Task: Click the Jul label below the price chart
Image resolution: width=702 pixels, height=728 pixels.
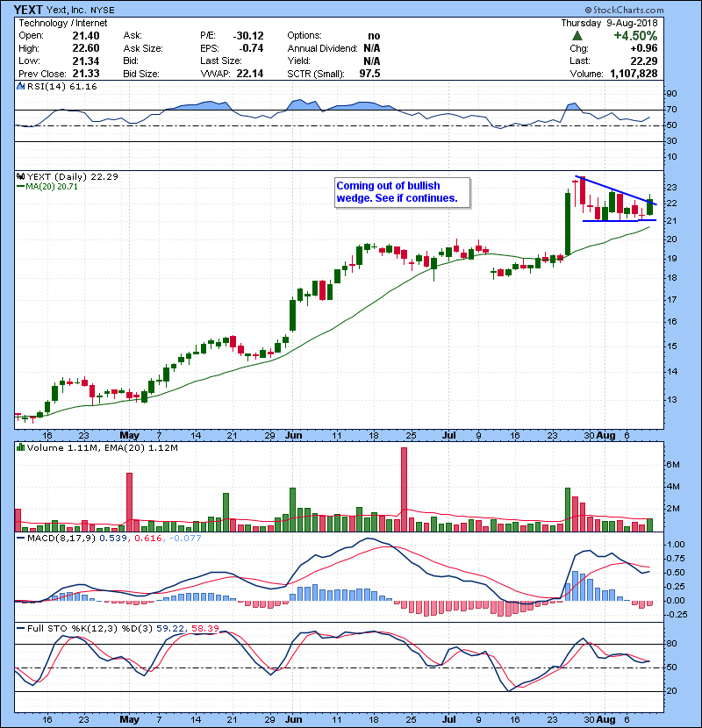Action: coord(450,434)
